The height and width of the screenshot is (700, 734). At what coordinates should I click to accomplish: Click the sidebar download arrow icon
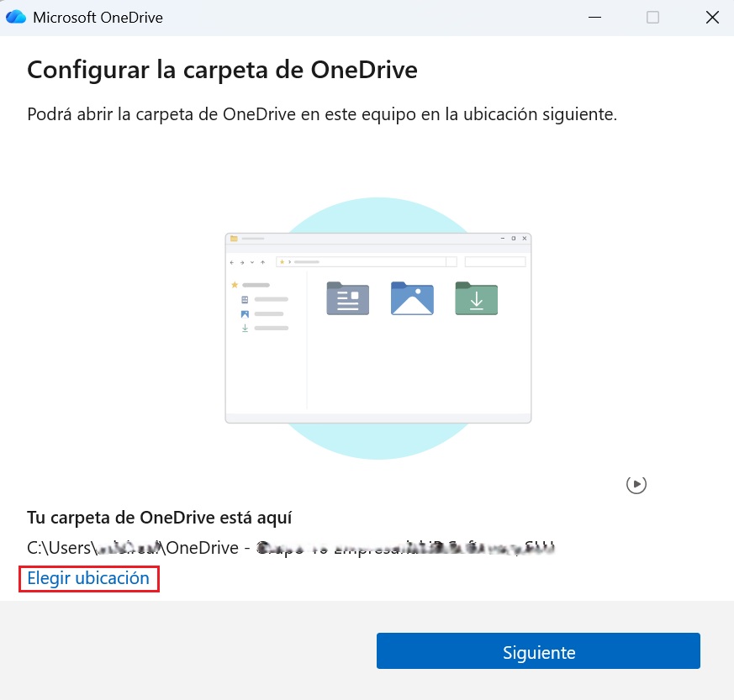(x=245, y=328)
